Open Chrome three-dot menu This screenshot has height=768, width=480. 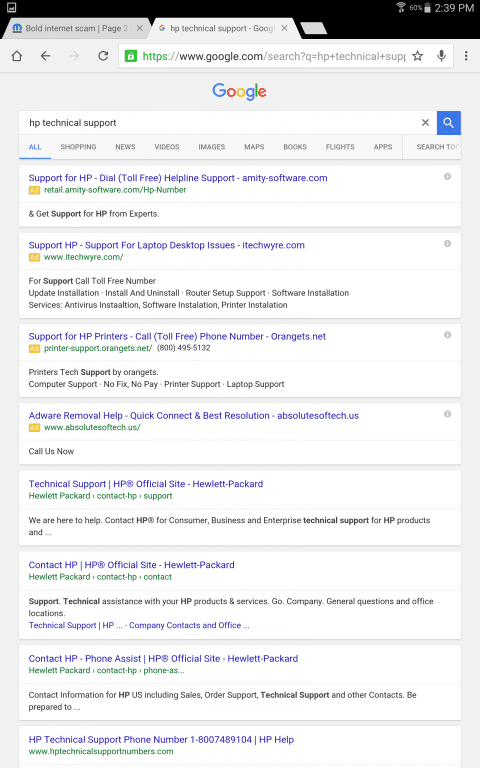point(466,56)
